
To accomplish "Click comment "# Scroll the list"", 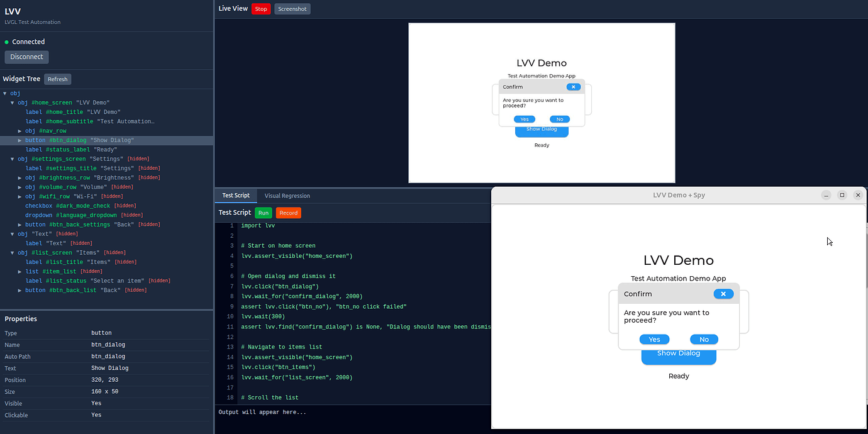I will (270, 398).
